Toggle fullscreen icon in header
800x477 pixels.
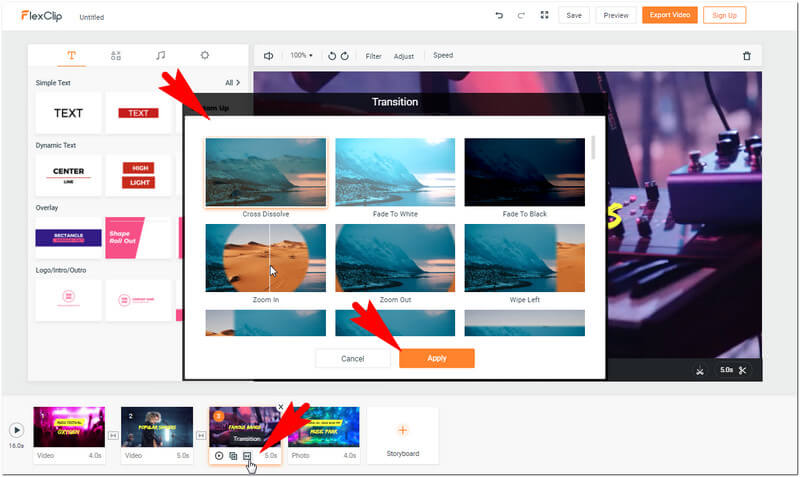pos(544,15)
